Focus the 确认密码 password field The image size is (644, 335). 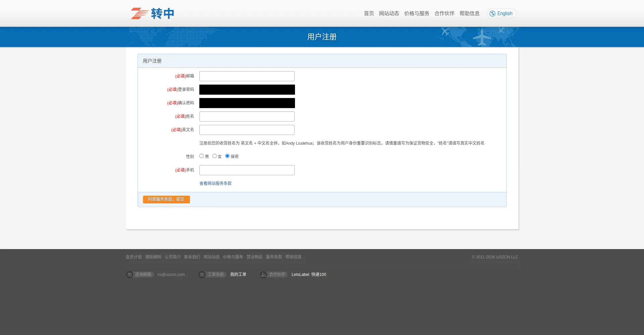point(247,103)
